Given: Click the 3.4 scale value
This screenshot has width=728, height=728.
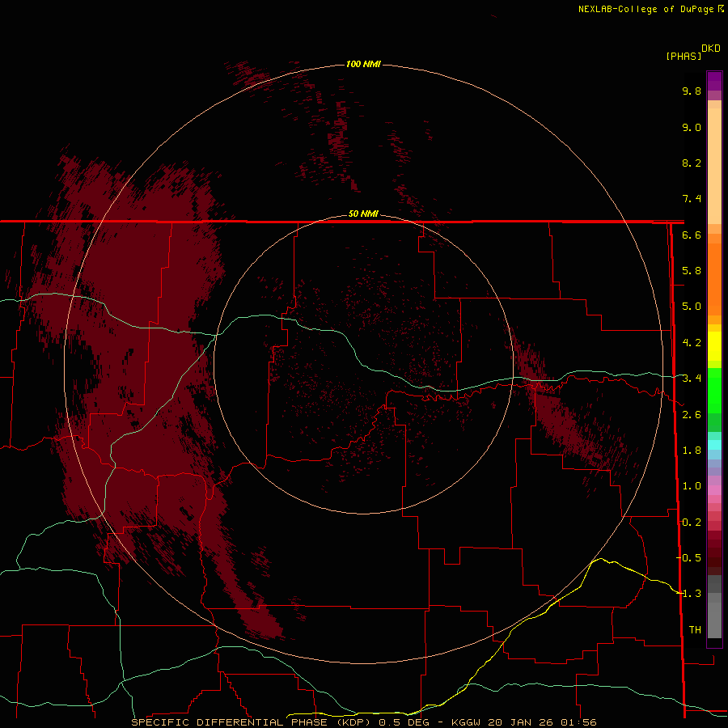Looking at the screenshot, I should (692, 379).
